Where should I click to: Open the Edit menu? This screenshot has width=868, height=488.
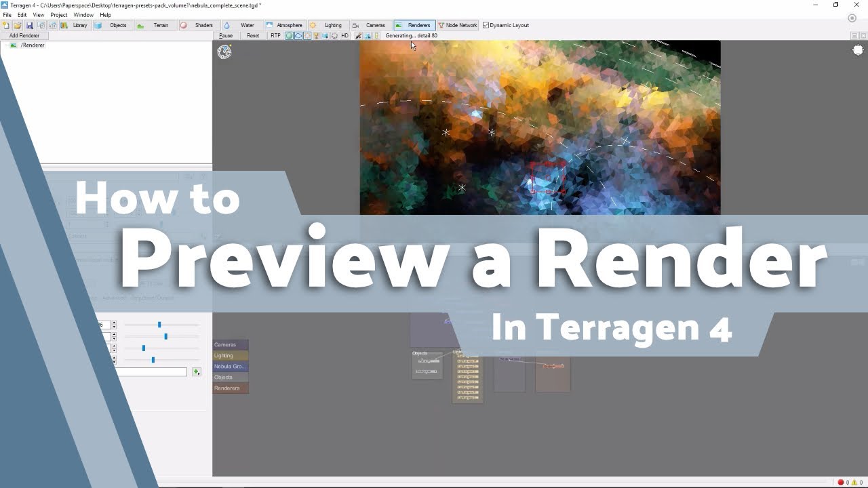tap(22, 15)
